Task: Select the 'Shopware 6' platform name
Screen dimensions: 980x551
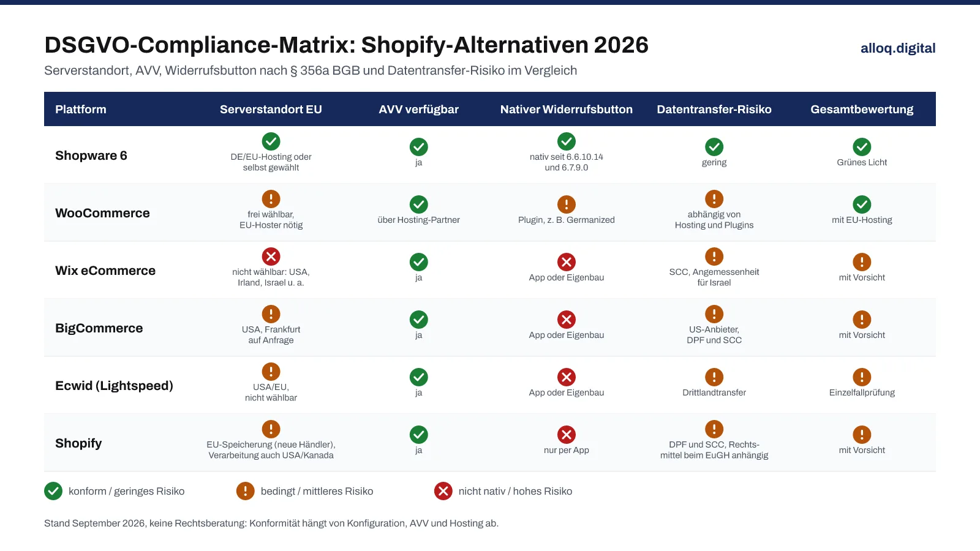Action: click(x=91, y=156)
